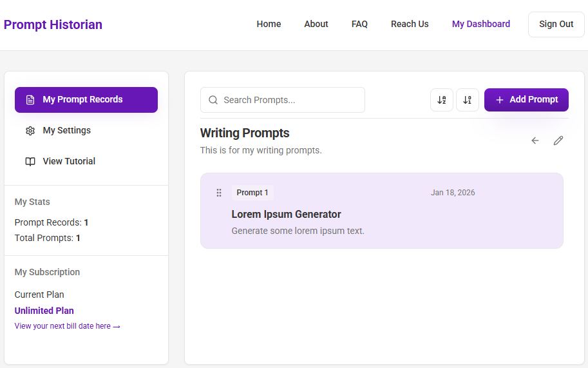Select My Dashboard in the top navigation
Screen dimensions: 588x368
point(481,24)
